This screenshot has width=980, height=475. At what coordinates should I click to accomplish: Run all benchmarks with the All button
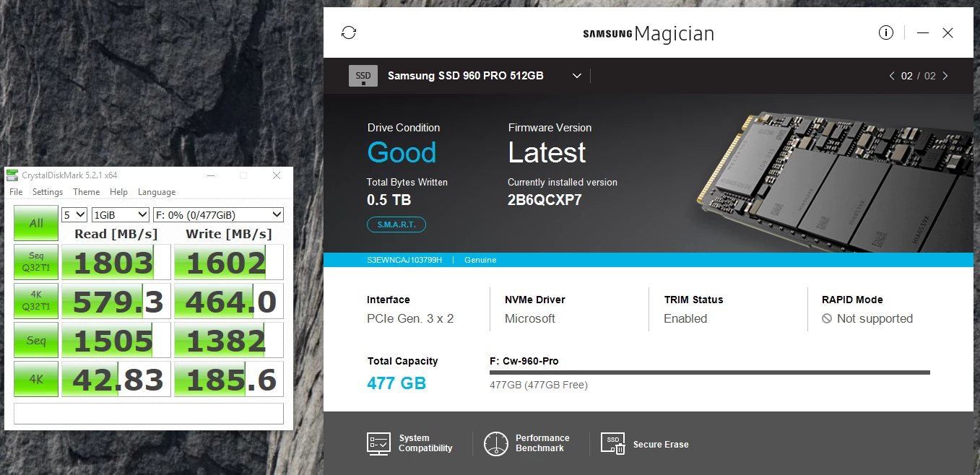point(36,223)
